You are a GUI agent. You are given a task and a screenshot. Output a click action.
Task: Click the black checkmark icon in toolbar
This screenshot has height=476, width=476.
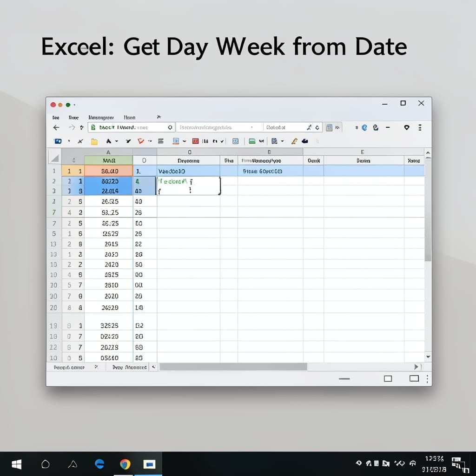point(128,141)
